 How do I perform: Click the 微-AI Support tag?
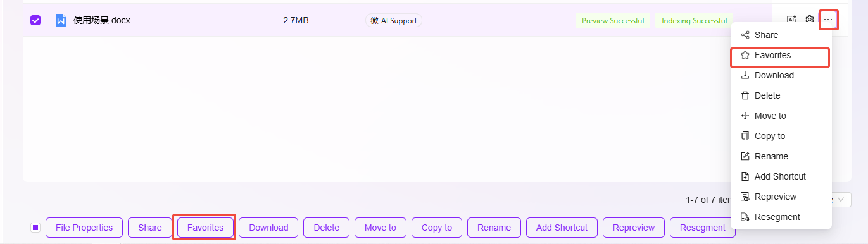pyautogui.click(x=394, y=20)
